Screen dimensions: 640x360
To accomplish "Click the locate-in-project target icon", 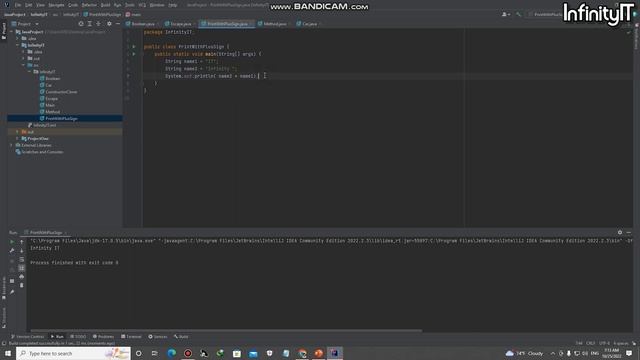I will tap(81, 24).
